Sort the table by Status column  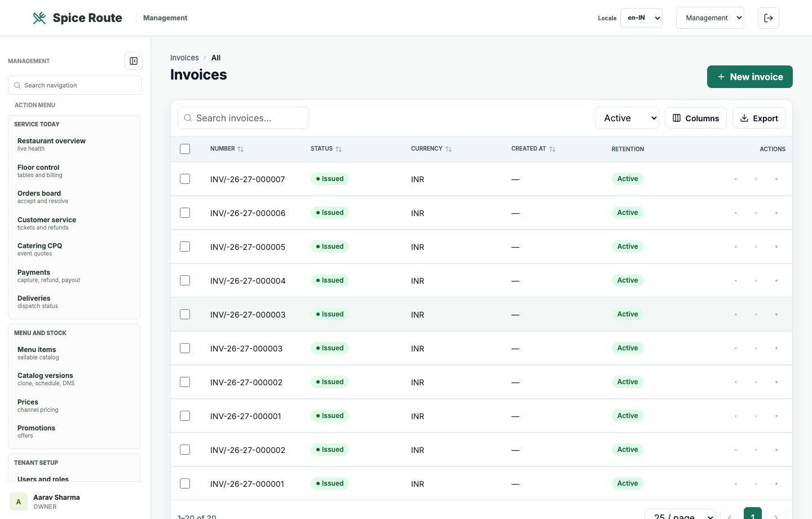(326, 149)
